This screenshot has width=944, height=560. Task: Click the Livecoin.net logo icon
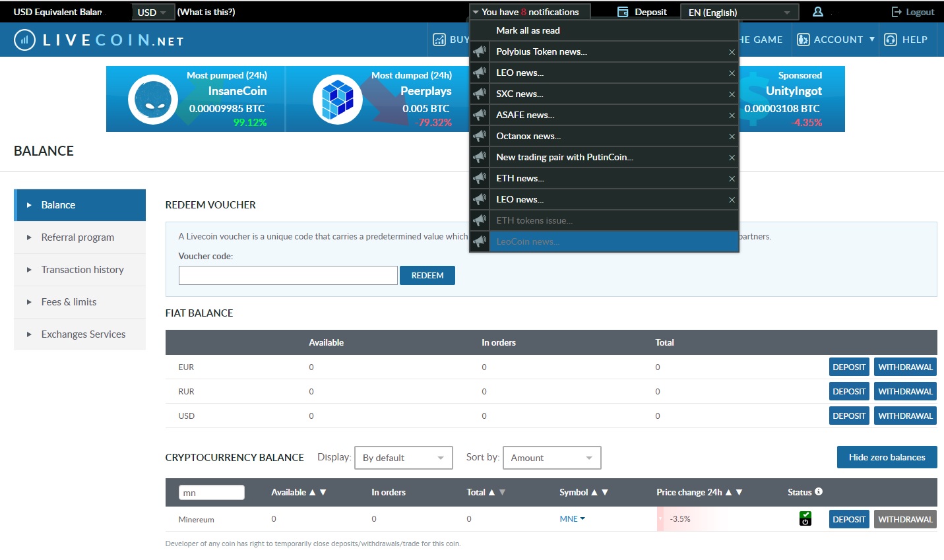[24, 40]
